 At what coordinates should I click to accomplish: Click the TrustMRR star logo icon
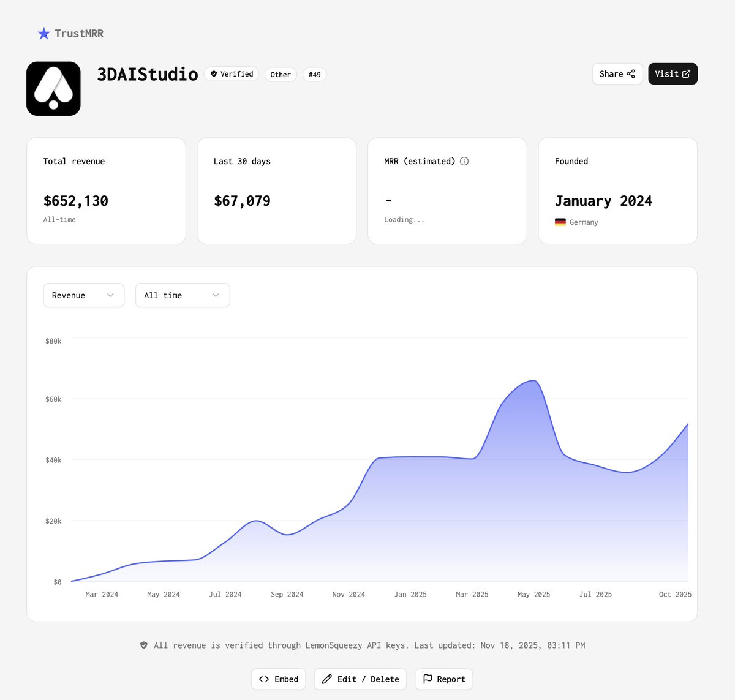coord(43,34)
